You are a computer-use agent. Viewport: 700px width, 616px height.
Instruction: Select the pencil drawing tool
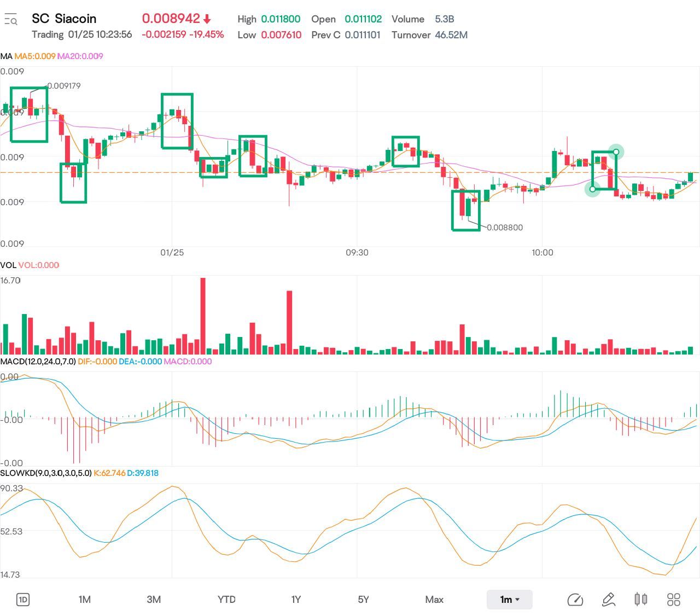608,600
